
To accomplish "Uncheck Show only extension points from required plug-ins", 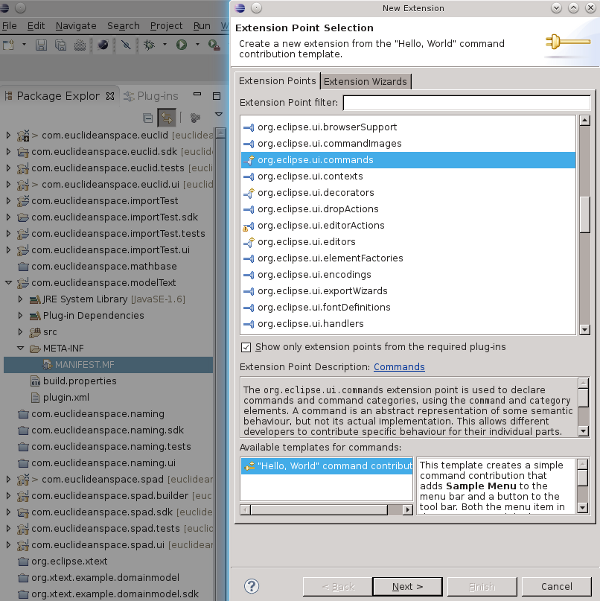I will coord(246,347).
